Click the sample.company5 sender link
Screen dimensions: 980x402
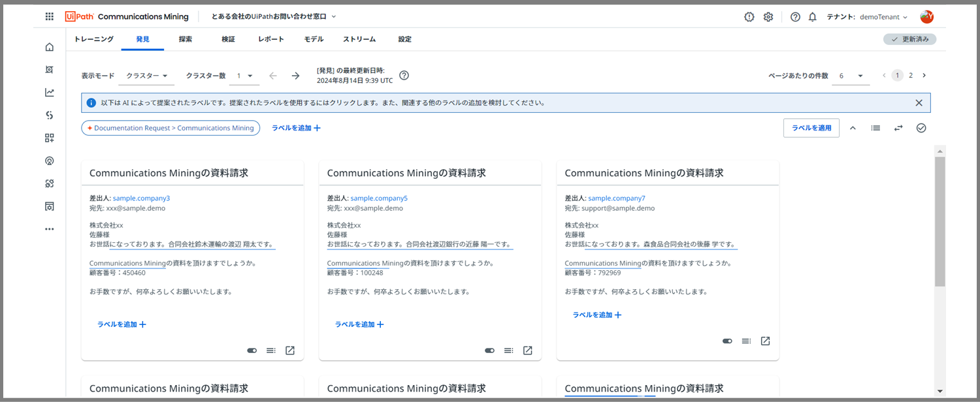pyautogui.click(x=379, y=198)
